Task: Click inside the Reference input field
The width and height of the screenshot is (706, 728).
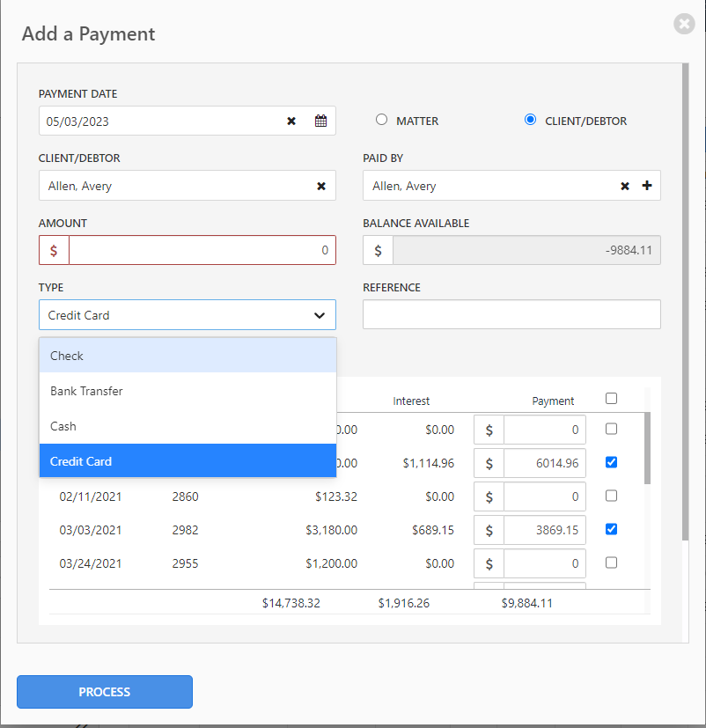Action: tap(511, 314)
